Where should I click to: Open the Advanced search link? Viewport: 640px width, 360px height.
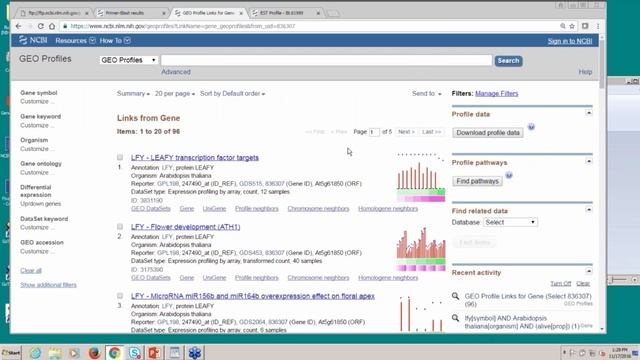pos(176,72)
